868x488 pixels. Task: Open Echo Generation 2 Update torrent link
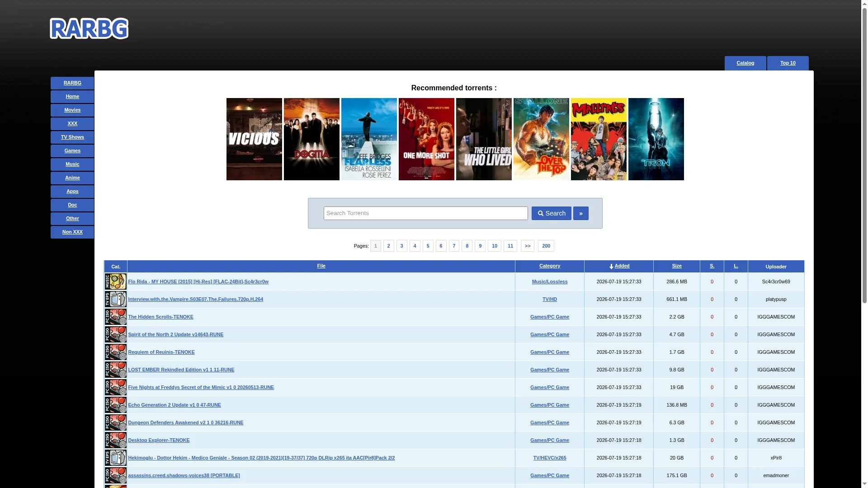tap(175, 405)
